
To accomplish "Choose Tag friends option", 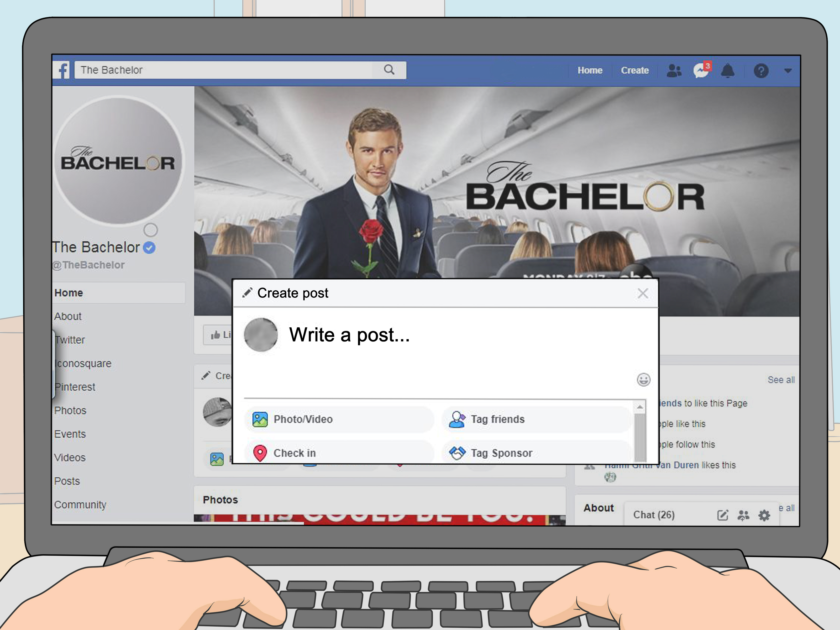I will [536, 419].
